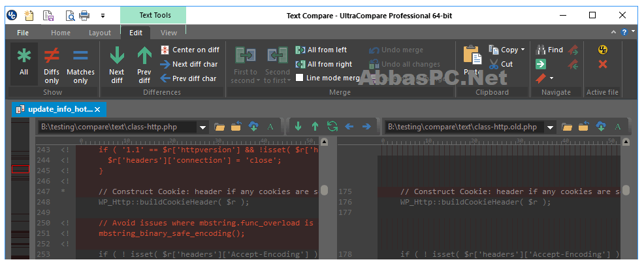Image resolution: width=644 pixels, height=264 pixels.
Task: Browse for right file with folder icon
Action: coord(567,127)
